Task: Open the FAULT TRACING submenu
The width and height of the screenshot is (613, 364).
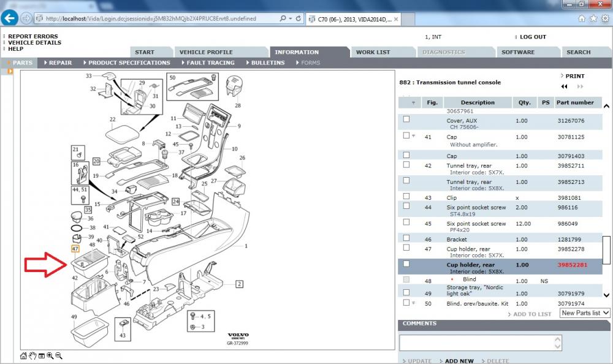Action: (x=210, y=63)
